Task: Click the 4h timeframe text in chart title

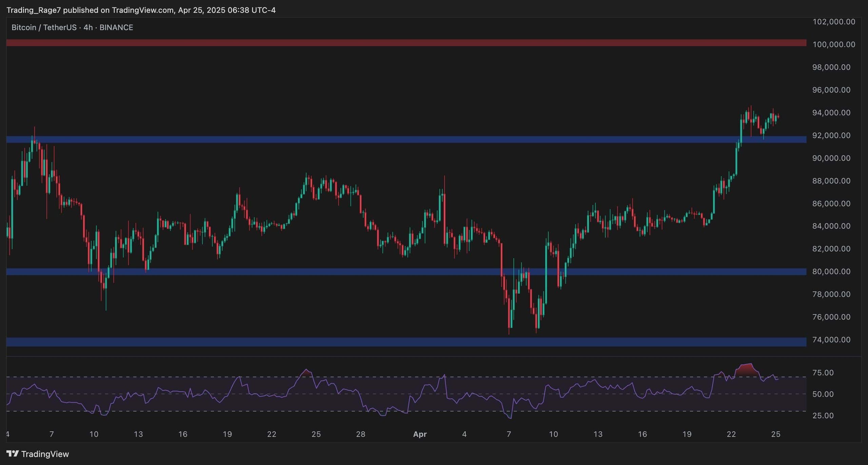Action: tap(88, 27)
